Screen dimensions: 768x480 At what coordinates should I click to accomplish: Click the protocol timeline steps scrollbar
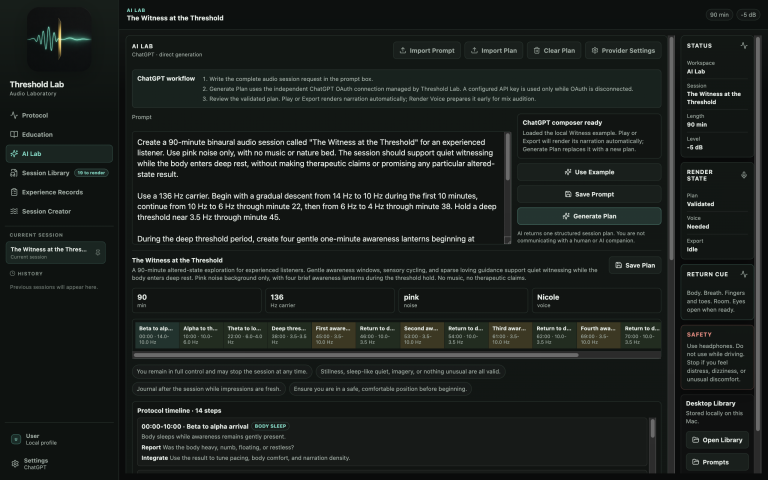652,429
